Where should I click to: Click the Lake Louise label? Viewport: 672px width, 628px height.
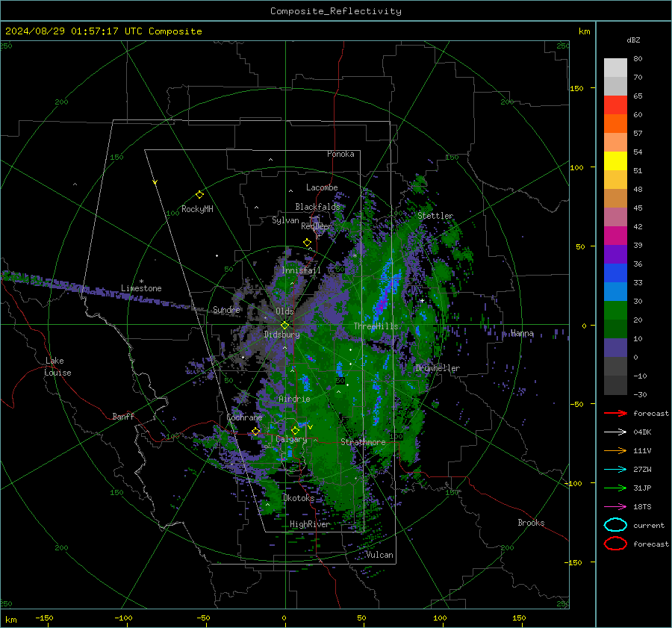point(58,367)
